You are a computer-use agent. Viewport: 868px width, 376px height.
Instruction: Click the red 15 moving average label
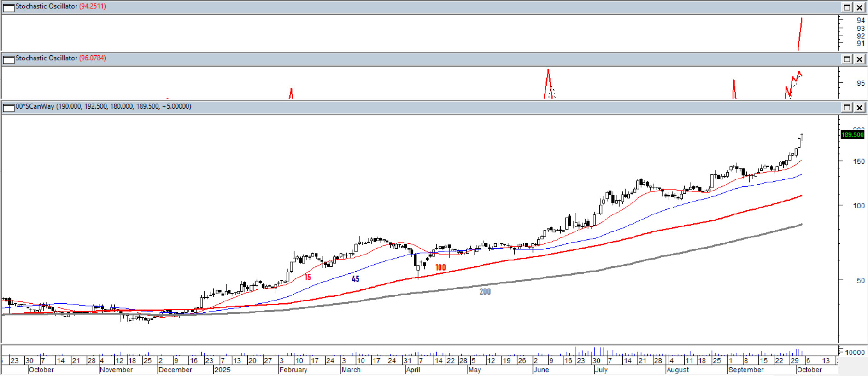308,277
